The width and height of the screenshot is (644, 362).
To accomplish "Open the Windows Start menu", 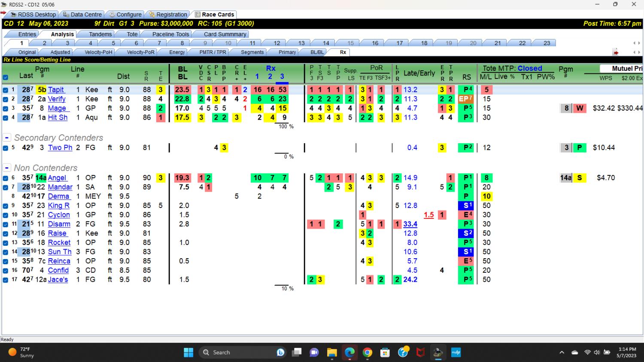I will click(x=188, y=352).
